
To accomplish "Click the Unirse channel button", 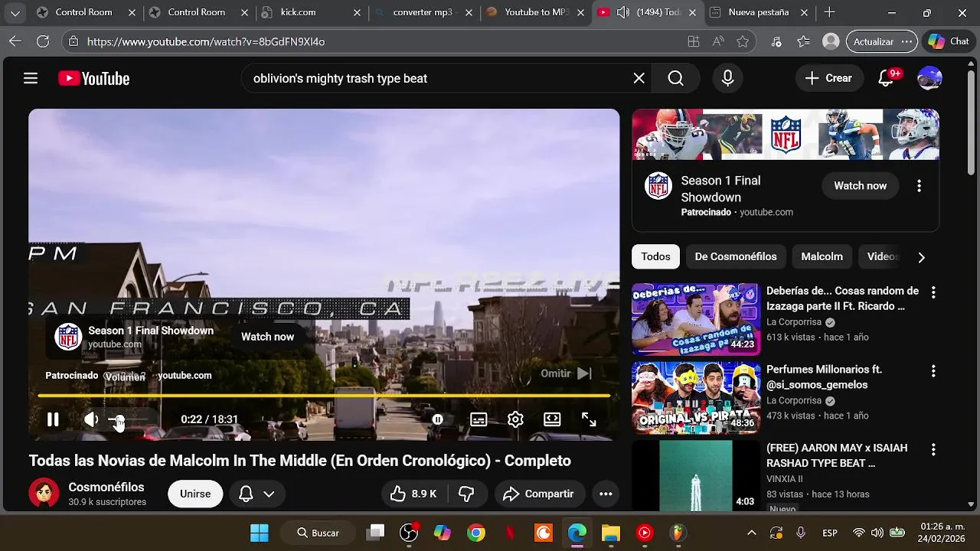I will pyautogui.click(x=195, y=494).
